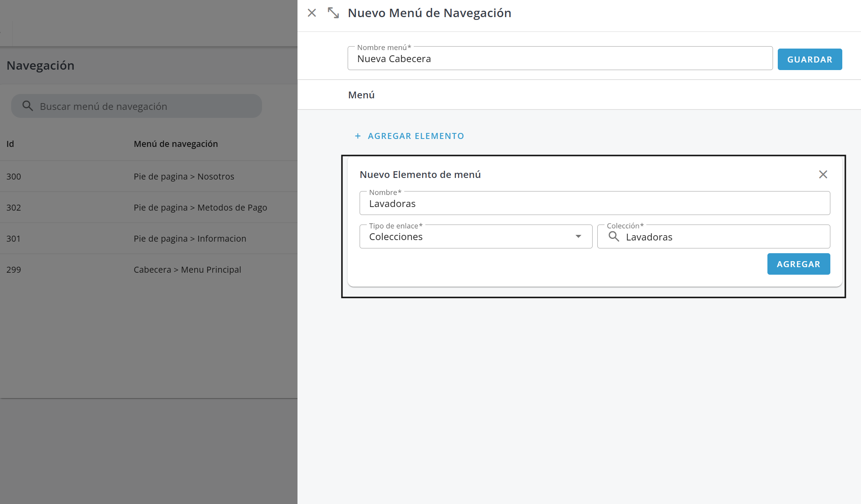Click the Nombre field containing Lavadoras

(594, 204)
